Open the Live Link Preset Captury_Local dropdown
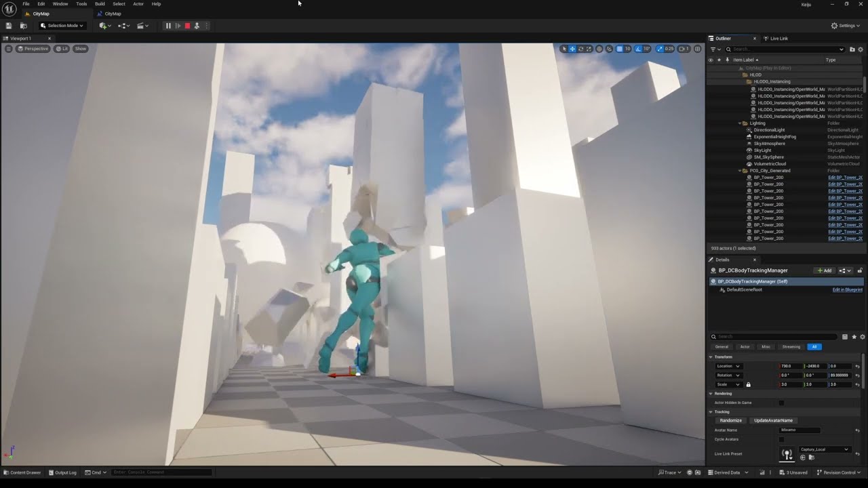 pyautogui.click(x=825, y=449)
